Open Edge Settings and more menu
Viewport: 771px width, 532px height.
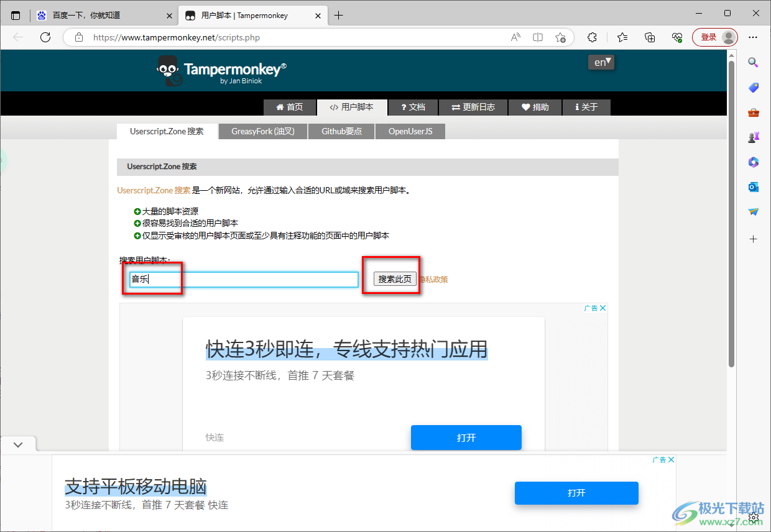coord(754,37)
